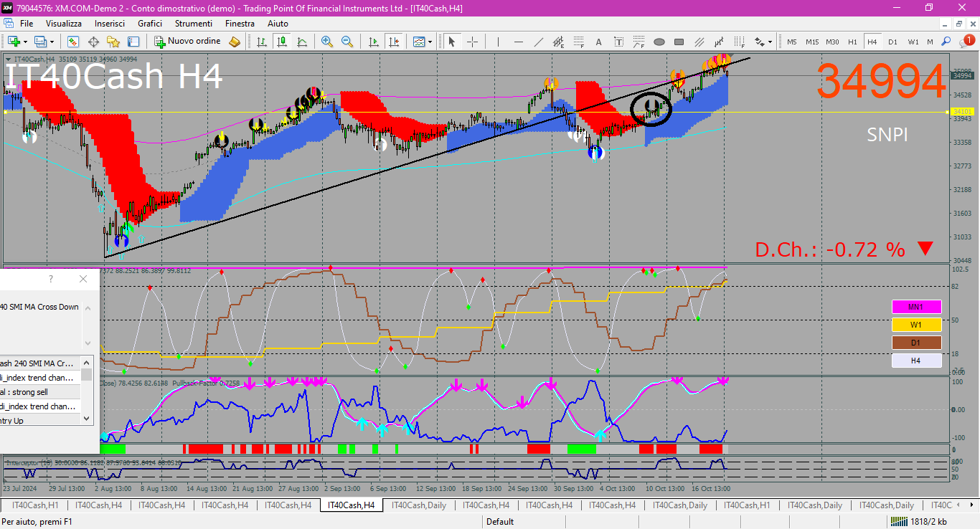Switch to M5 timeframe
Image resolution: width=980 pixels, height=529 pixels.
pos(792,42)
